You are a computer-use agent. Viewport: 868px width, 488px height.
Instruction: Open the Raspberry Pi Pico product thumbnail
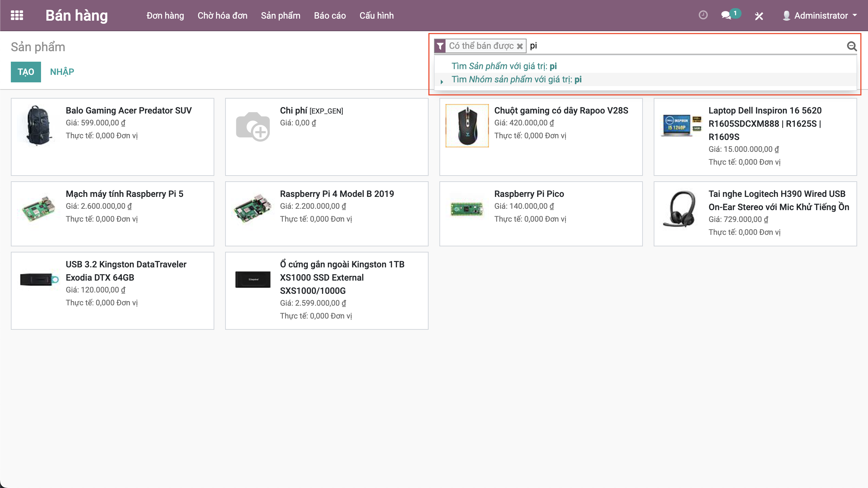pyautogui.click(x=467, y=209)
